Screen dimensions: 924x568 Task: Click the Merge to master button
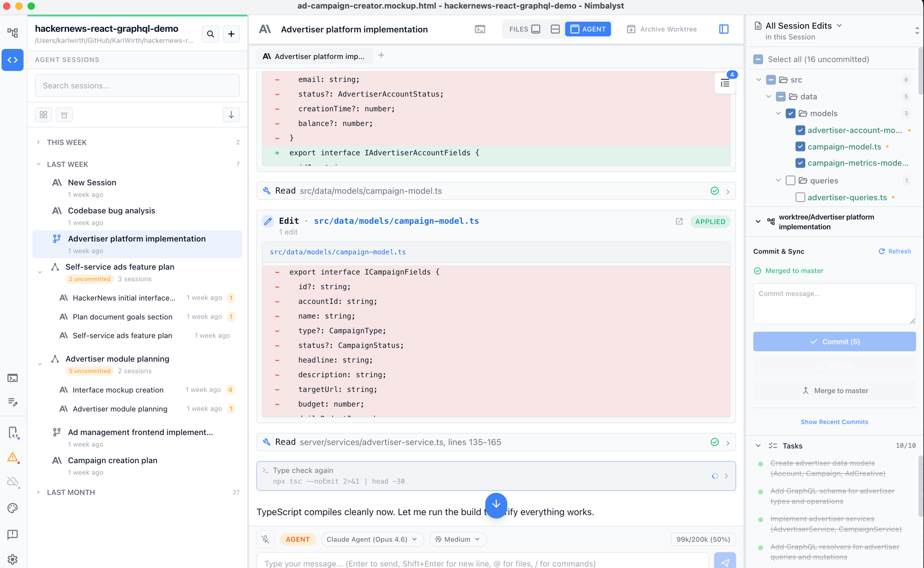[834, 391]
